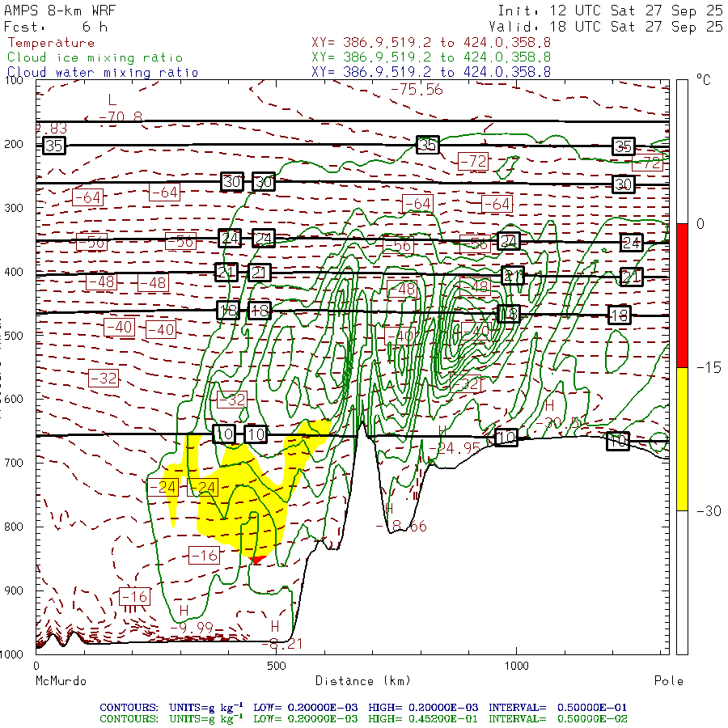728x728 pixels.
Task: Click the pressure axis label "600"
Action: [14, 400]
